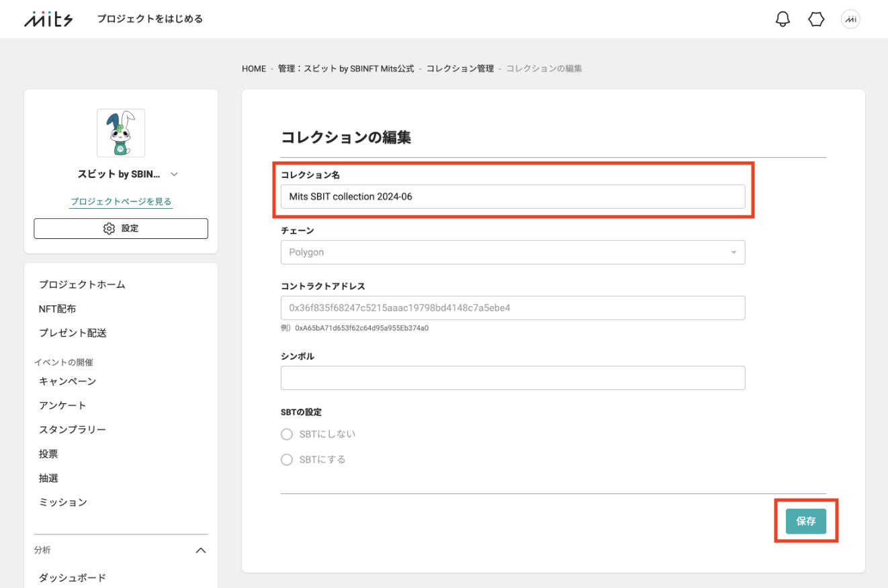Open the チェーン Polygon dropdown

513,252
